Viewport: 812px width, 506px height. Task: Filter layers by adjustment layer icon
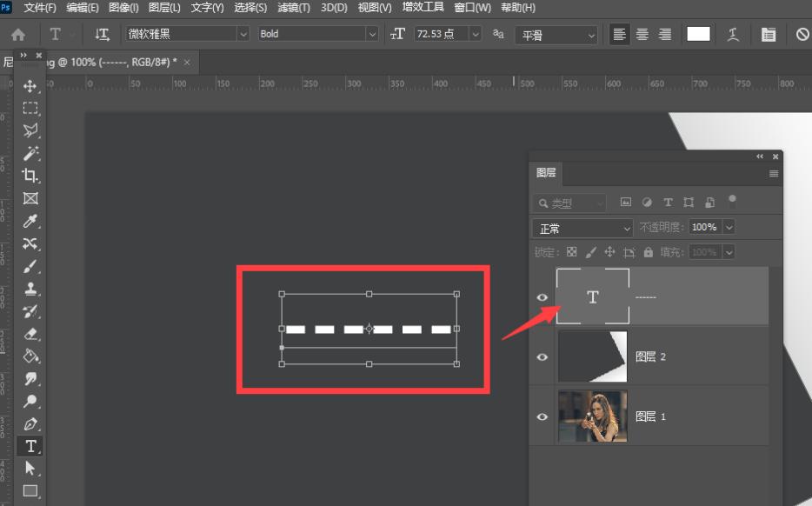(x=647, y=203)
